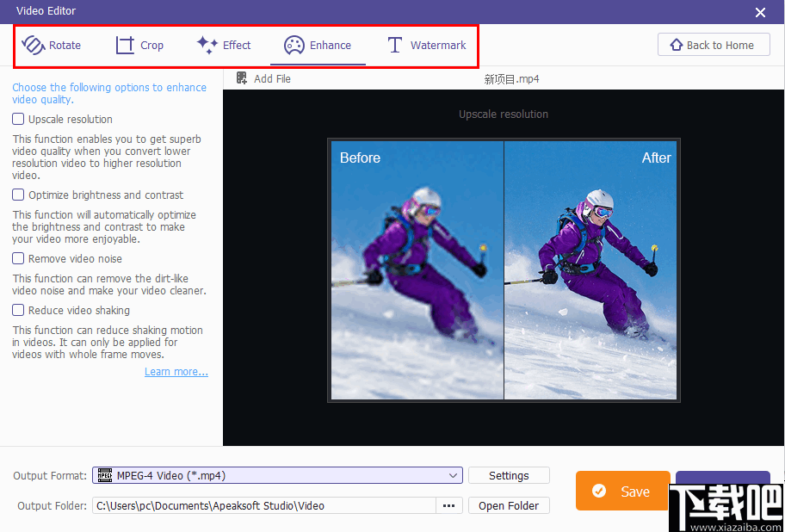This screenshot has height=532, width=785.
Task: Click the video format icon beside MPEG-4
Action: pos(105,475)
